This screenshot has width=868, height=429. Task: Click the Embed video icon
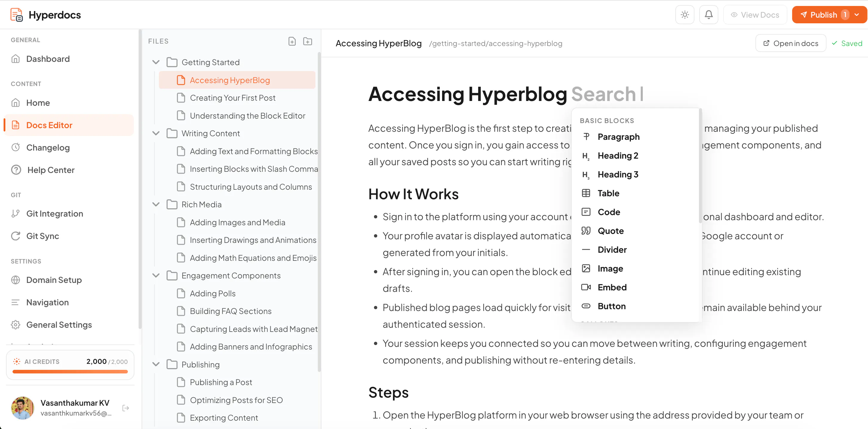pyautogui.click(x=586, y=287)
